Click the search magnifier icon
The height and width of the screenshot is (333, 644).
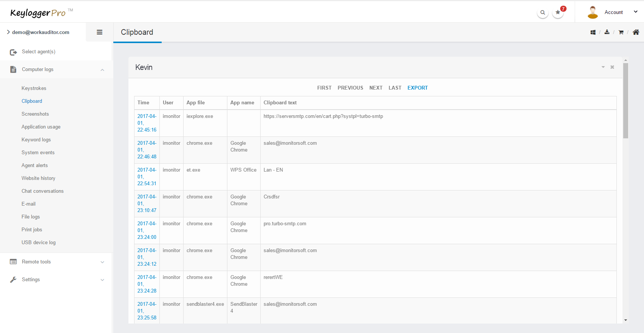coord(542,12)
